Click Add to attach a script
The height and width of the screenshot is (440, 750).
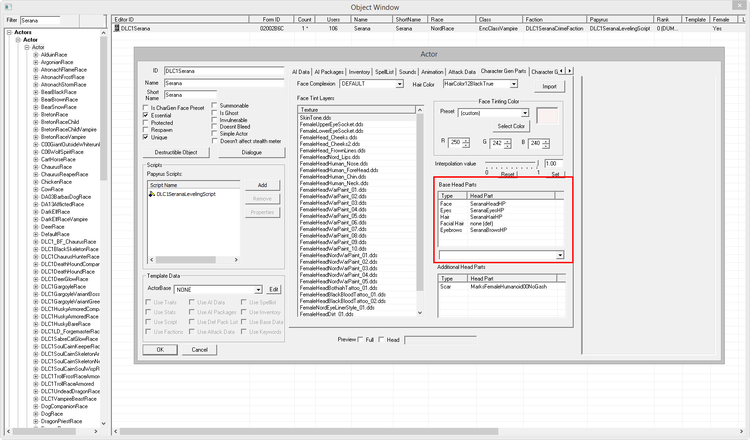point(262,185)
